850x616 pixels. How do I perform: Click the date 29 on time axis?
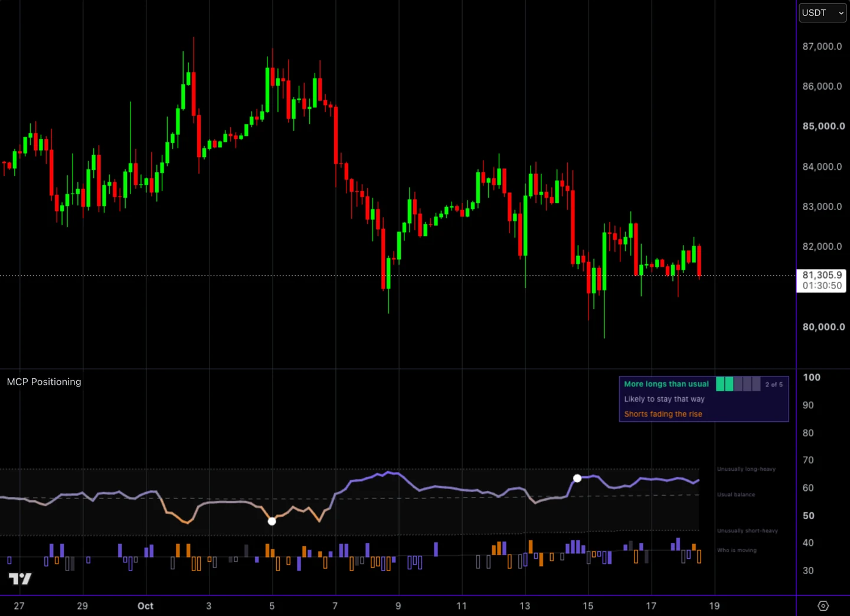click(x=82, y=606)
